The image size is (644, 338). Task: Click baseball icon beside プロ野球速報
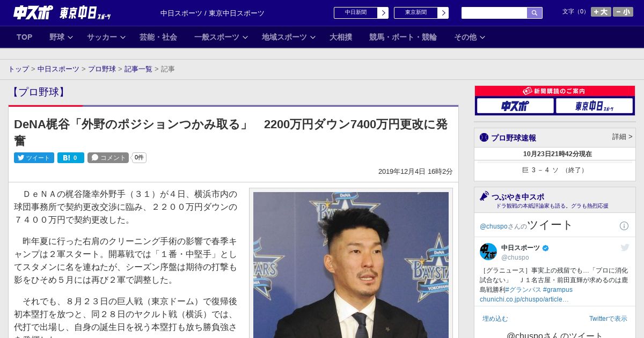point(484,137)
